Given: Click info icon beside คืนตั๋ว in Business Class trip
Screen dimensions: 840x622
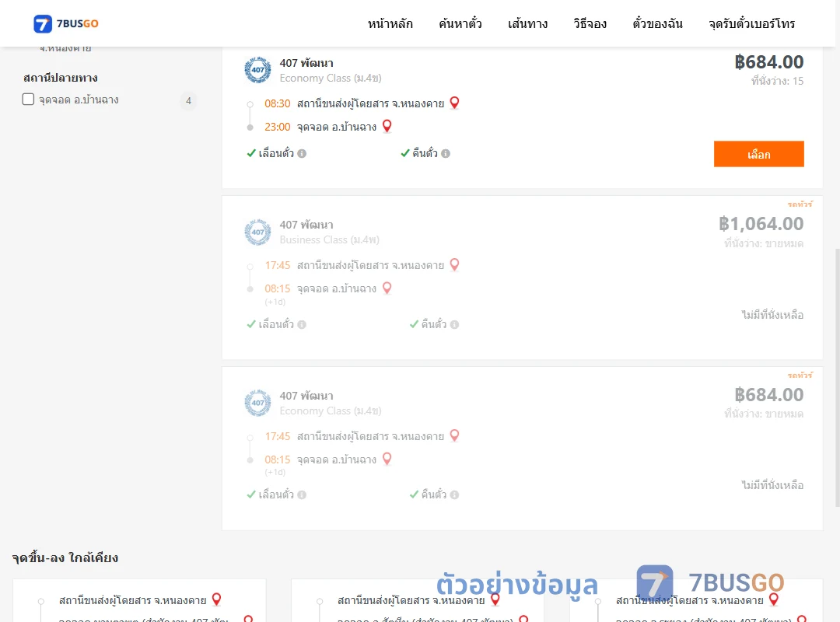Looking at the screenshot, I should click(454, 325).
